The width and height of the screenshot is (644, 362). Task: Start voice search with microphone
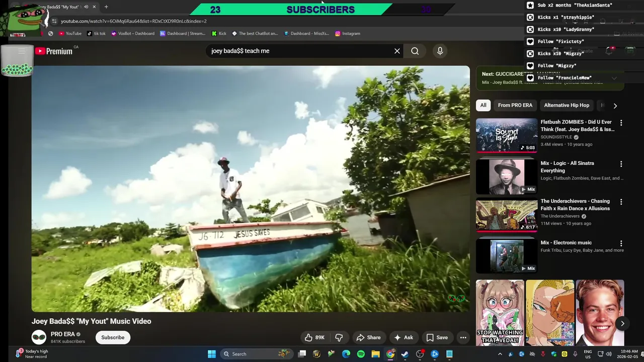point(440,51)
